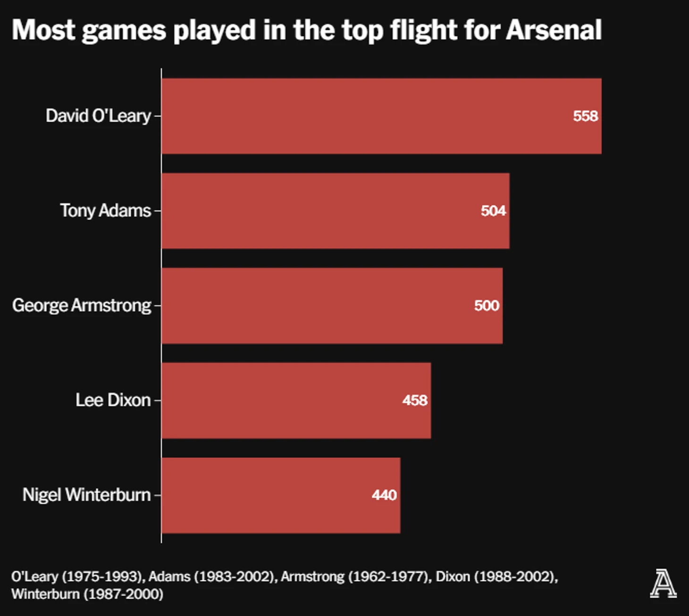Select the George Armstrong bar
The image size is (689, 616).
(332, 306)
